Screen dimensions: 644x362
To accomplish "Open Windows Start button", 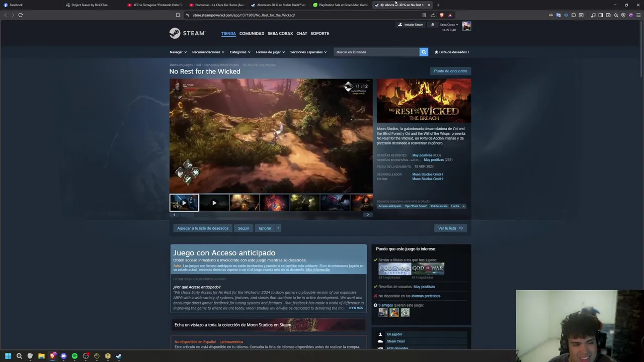I will click(x=8, y=356).
